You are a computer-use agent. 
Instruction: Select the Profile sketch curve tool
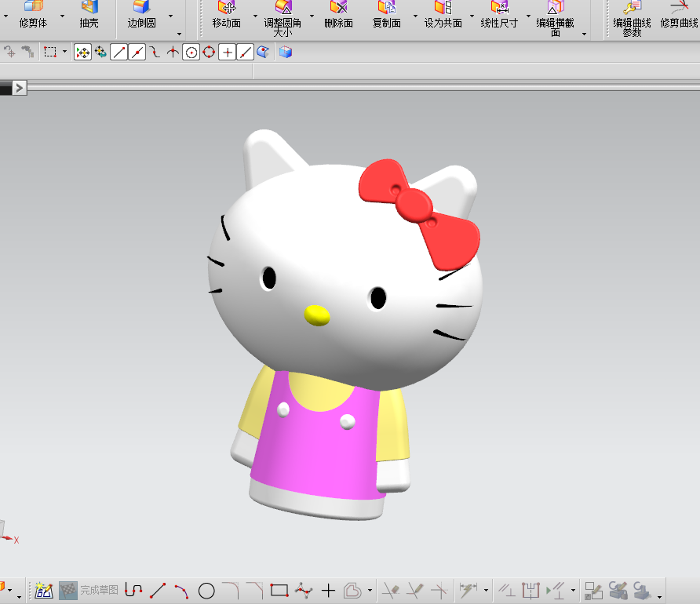(x=133, y=591)
